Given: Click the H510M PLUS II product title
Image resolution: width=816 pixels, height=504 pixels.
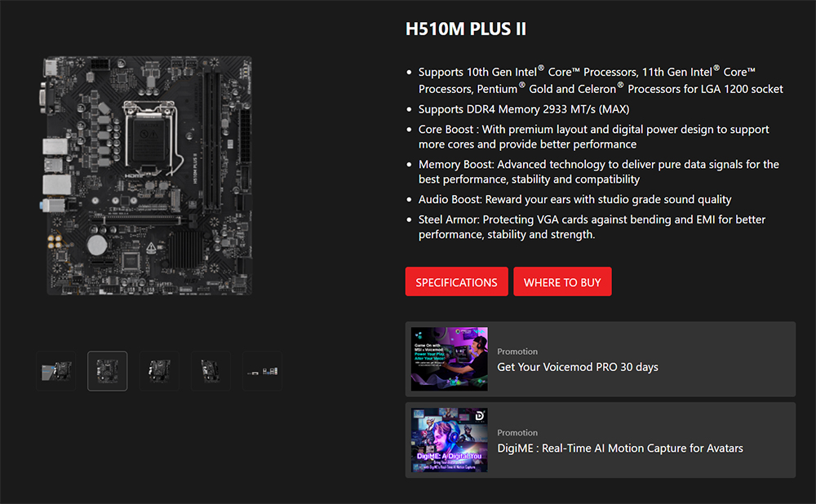Looking at the screenshot, I should [466, 29].
